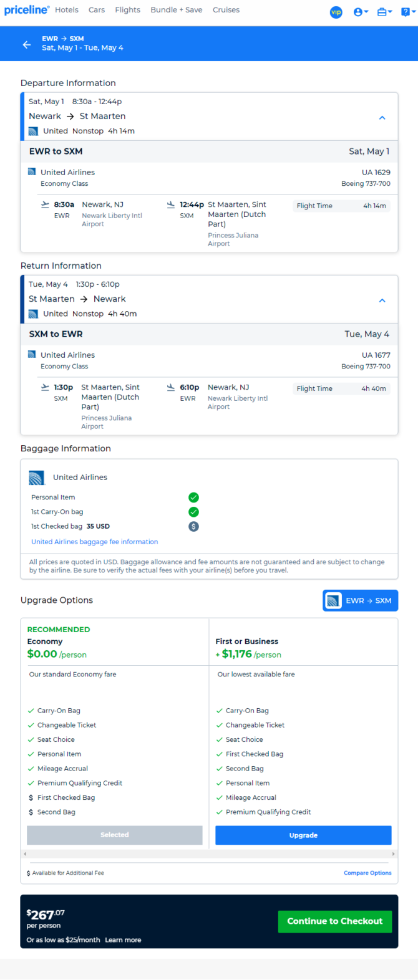Click the 1st Checked bag 35 USD text
This screenshot has height=980, width=418.
click(70, 526)
